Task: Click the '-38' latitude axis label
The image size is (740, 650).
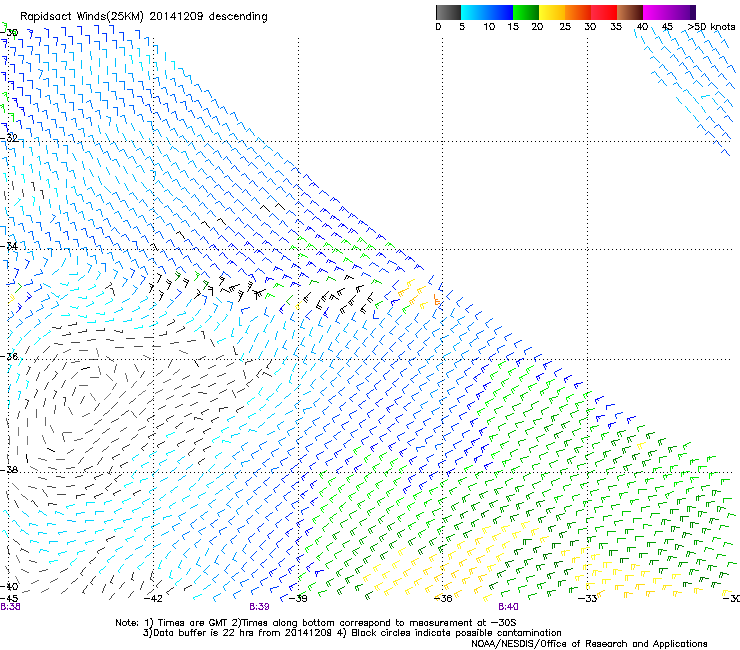Action: [x=9, y=470]
